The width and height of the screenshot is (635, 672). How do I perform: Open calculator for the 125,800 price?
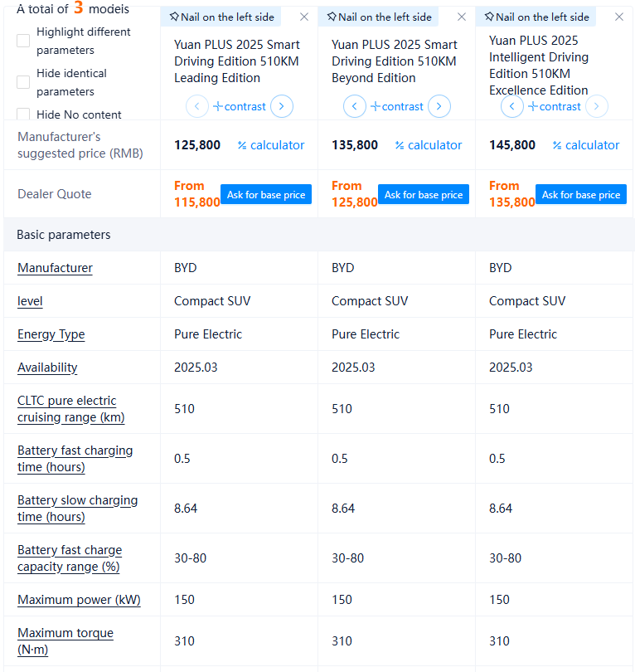point(271,145)
